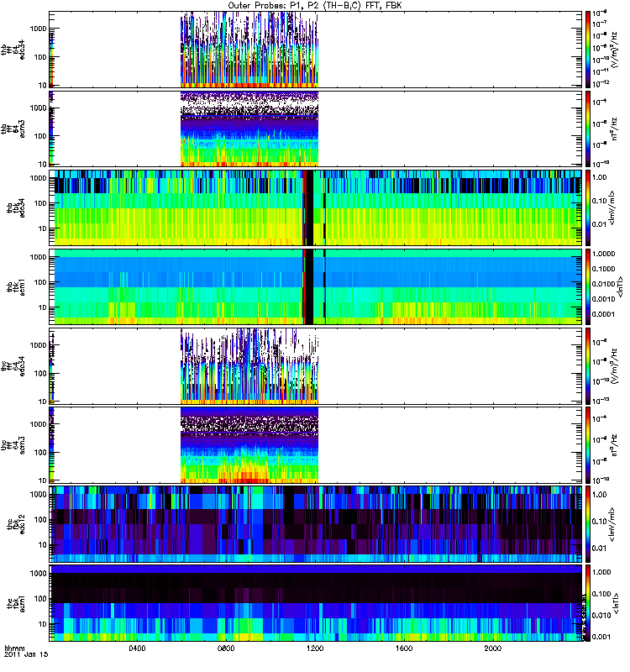This screenshot has height=672, width=630.
Task: Click the color bar of the thb fbk edc34 panel
Action: (588, 207)
